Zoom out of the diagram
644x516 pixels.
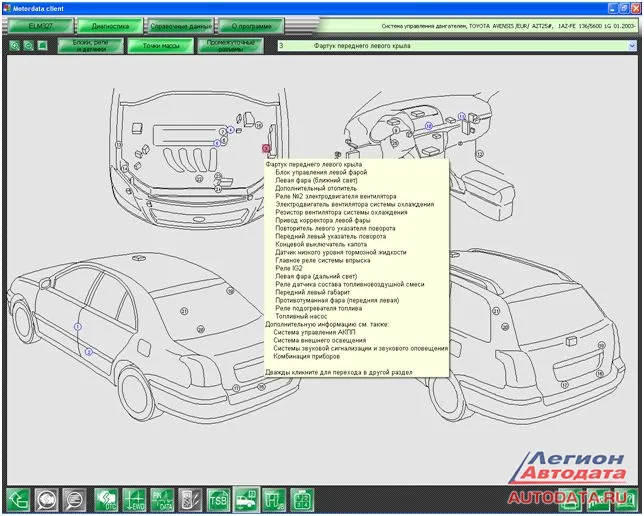28,46
